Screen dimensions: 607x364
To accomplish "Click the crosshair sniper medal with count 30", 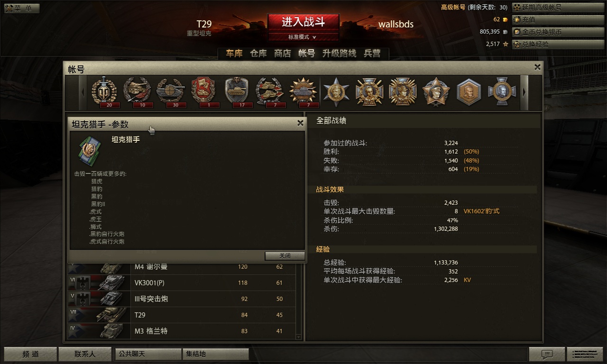I will (170, 90).
